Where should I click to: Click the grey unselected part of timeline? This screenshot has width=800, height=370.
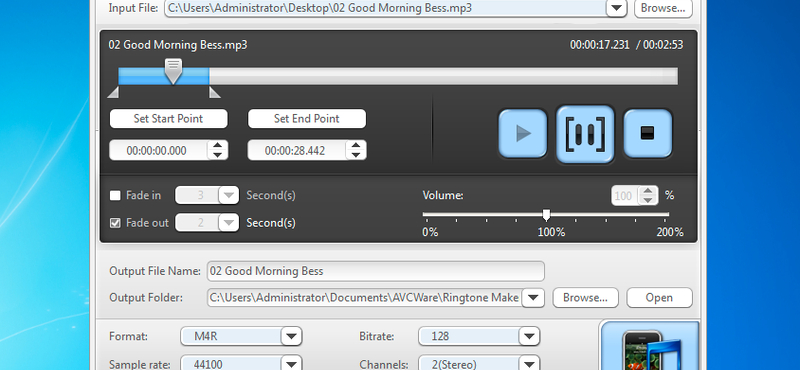[x=443, y=76]
